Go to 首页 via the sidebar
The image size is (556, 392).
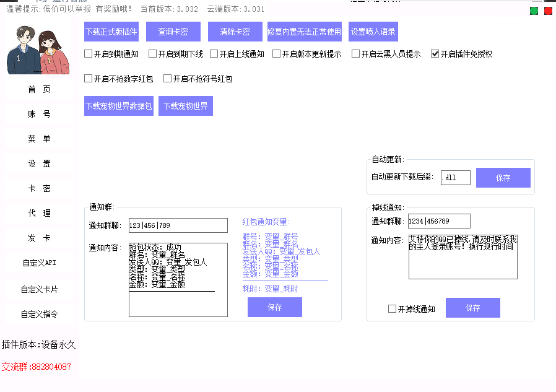38,89
